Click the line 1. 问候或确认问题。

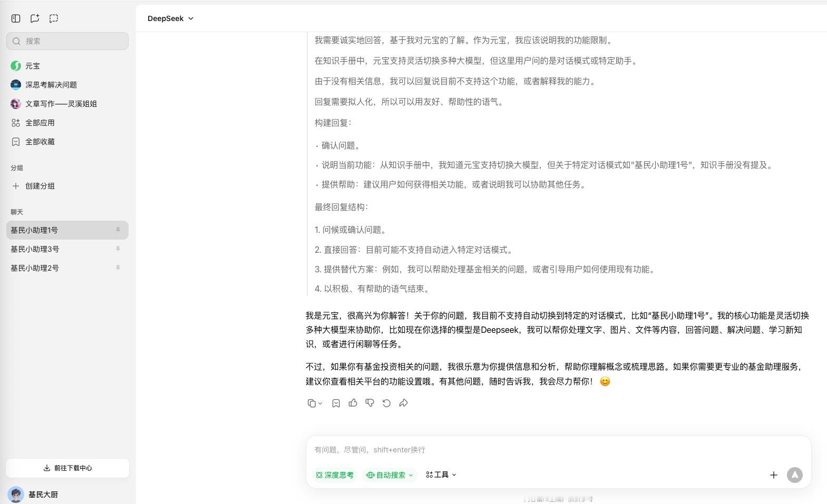[352, 230]
